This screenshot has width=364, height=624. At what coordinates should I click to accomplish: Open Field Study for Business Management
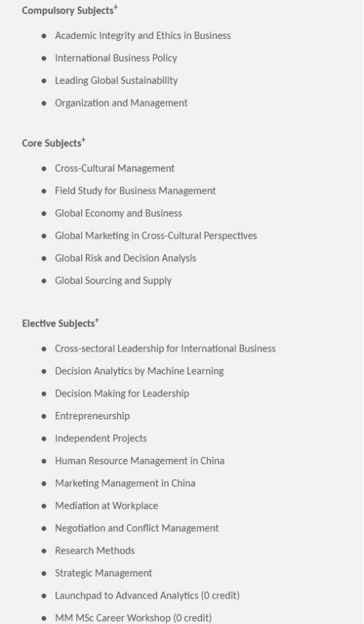(135, 191)
